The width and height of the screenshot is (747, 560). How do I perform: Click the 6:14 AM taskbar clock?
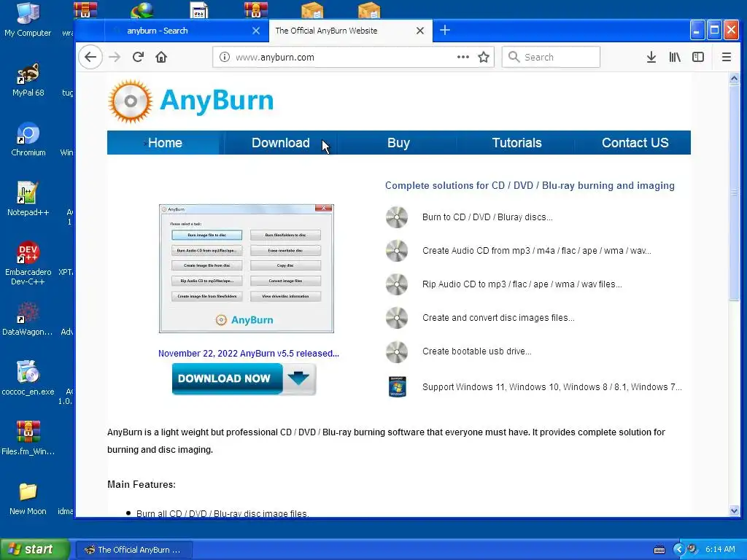[720, 550]
